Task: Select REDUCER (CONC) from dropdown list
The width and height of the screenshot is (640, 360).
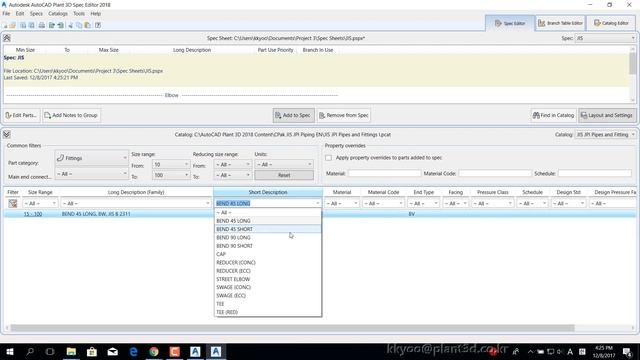Action: tap(268, 262)
